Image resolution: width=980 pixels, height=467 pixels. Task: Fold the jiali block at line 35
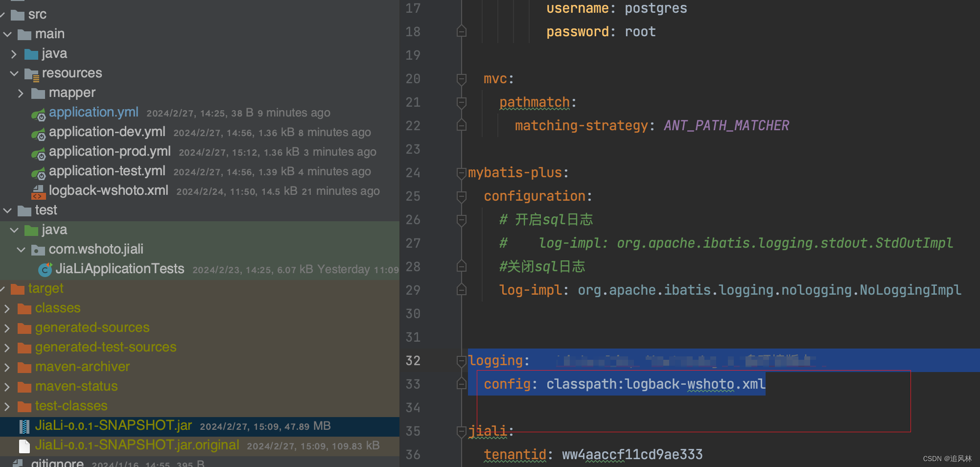[461, 431]
